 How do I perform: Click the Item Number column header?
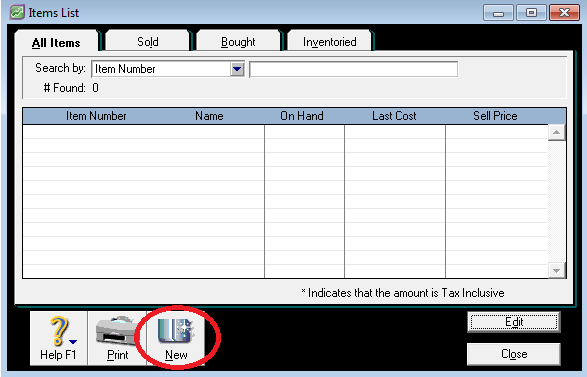(x=96, y=116)
